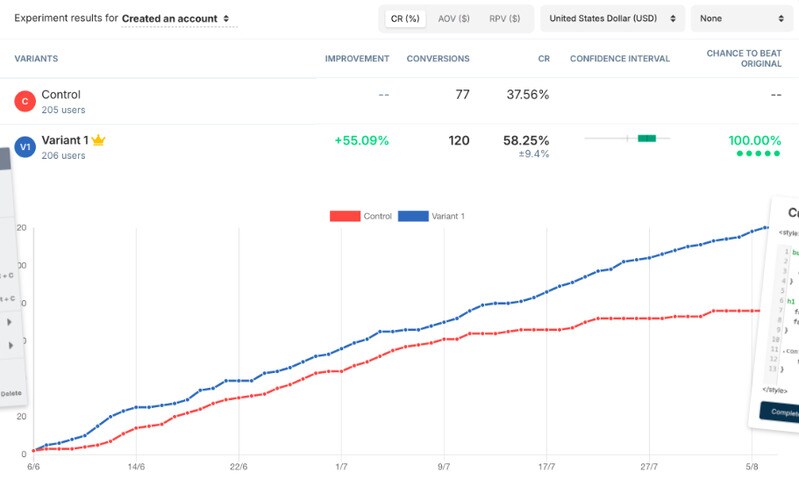799x480 pixels.
Task: Click the Conversions column header
Action: coord(438,59)
